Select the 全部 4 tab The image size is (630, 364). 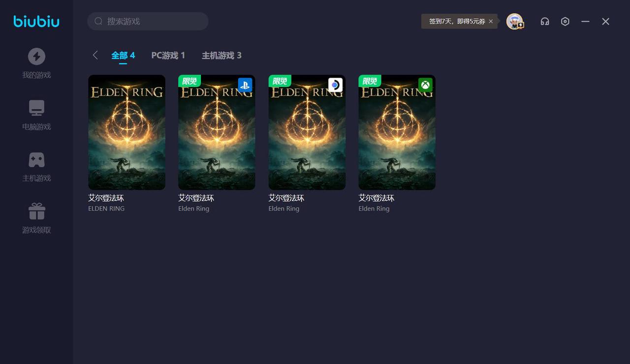[123, 55]
